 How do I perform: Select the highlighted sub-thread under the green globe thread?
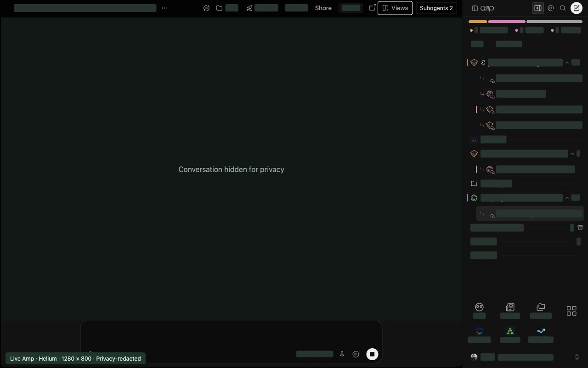(530, 213)
